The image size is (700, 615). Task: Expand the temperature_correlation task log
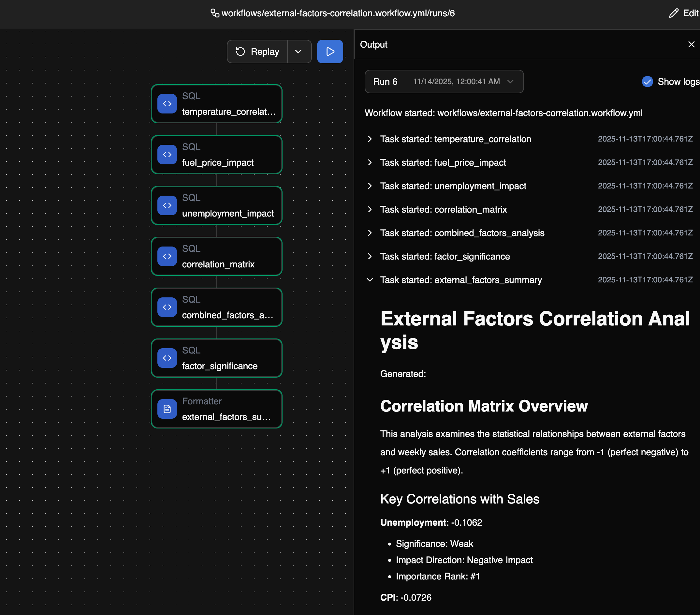tap(370, 139)
